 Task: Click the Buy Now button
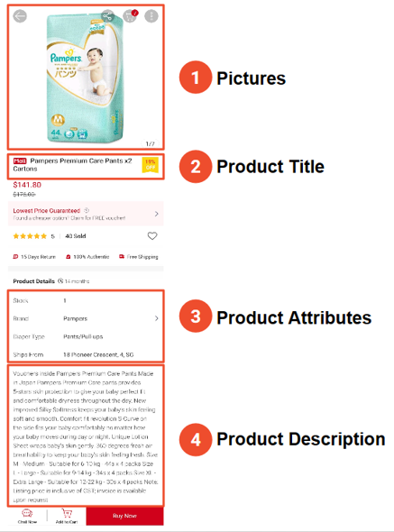pos(124,516)
